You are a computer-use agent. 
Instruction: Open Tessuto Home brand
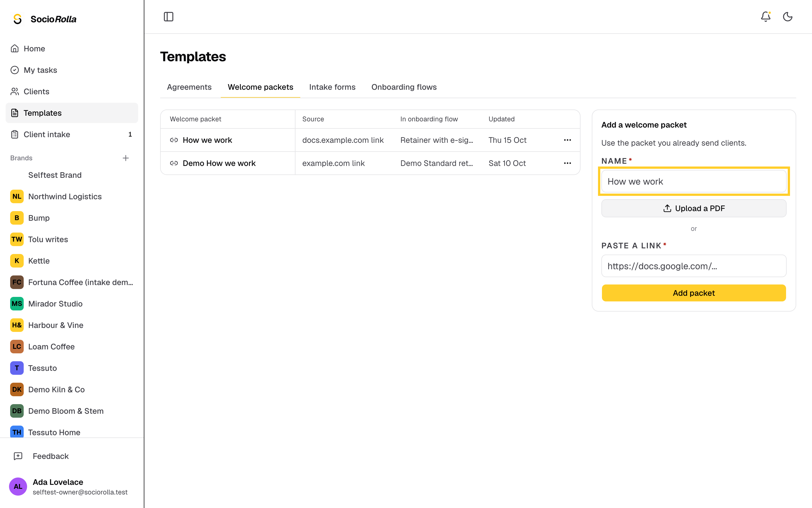pos(72,432)
